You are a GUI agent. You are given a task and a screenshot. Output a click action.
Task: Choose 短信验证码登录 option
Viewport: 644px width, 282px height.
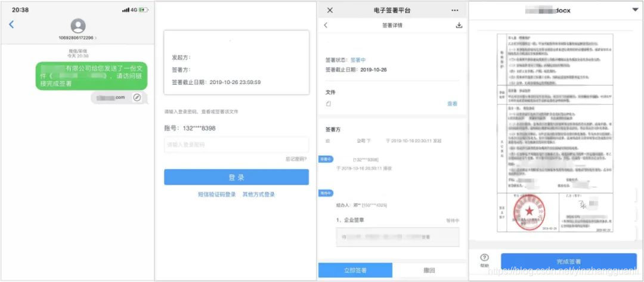tap(217, 194)
